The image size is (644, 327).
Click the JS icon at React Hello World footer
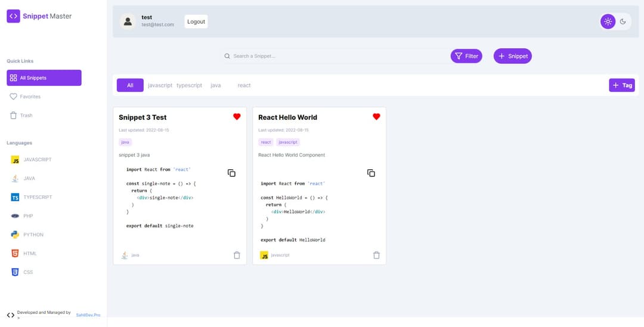point(264,255)
